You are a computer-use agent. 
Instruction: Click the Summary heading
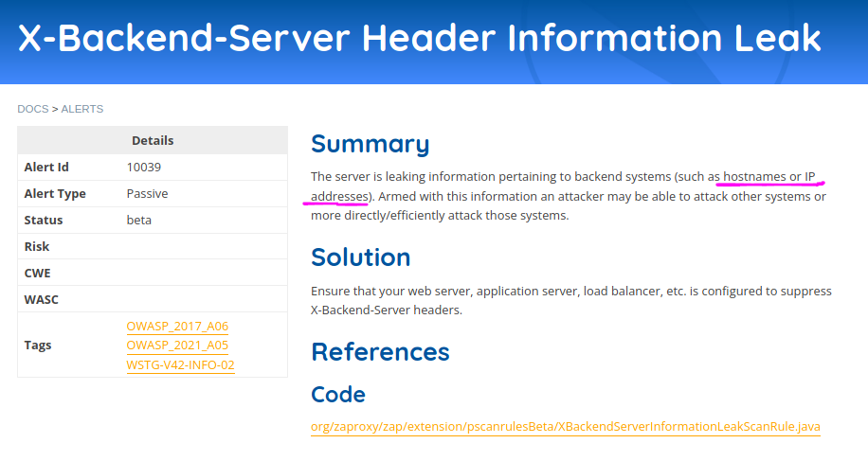pos(370,144)
